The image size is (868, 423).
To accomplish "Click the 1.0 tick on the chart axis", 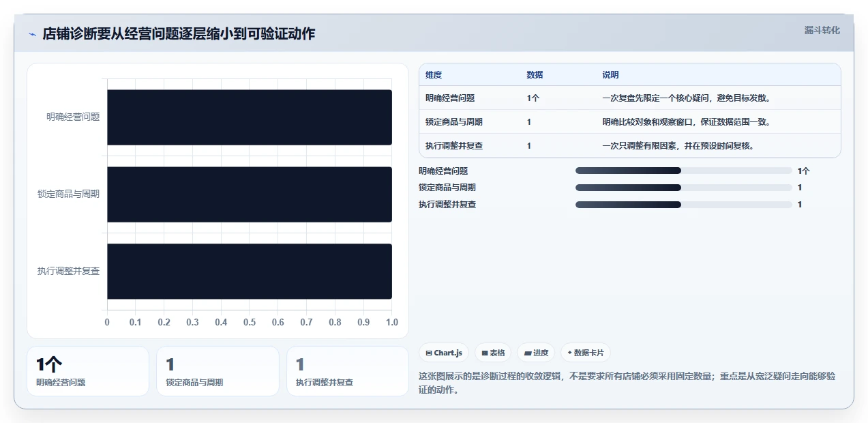I will point(392,322).
